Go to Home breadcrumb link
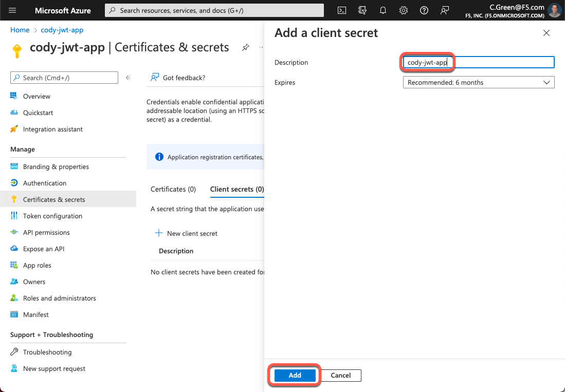The height and width of the screenshot is (392, 565). [20, 30]
